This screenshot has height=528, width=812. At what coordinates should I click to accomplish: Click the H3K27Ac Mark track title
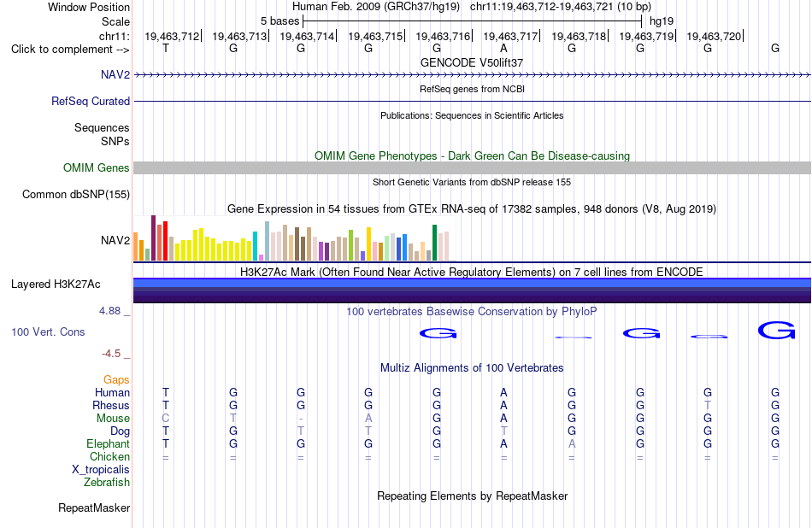[472, 273]
